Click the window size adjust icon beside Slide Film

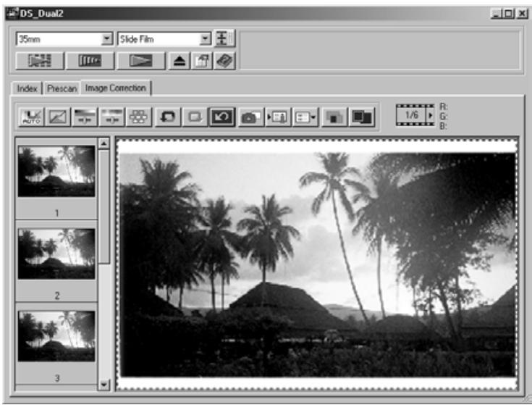[224, 38]
